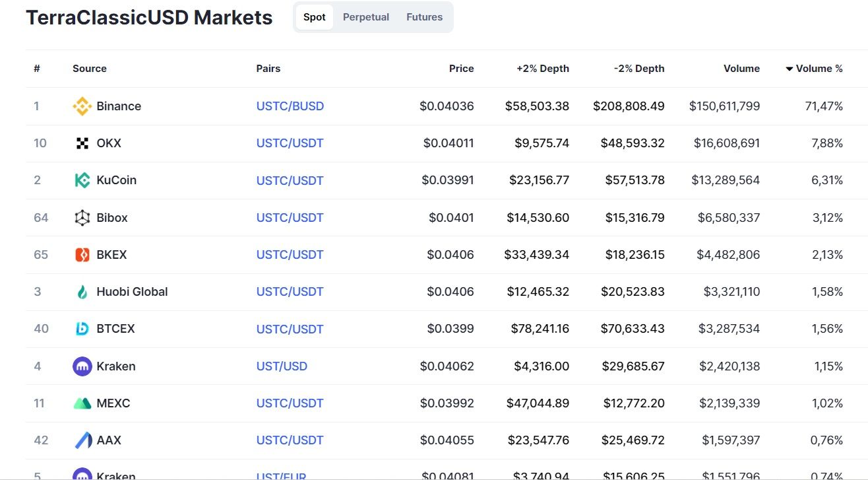This screenshot has height=480, width=868.
Task: Click the OKX exchange logo icon
Action: click(82, 143)
